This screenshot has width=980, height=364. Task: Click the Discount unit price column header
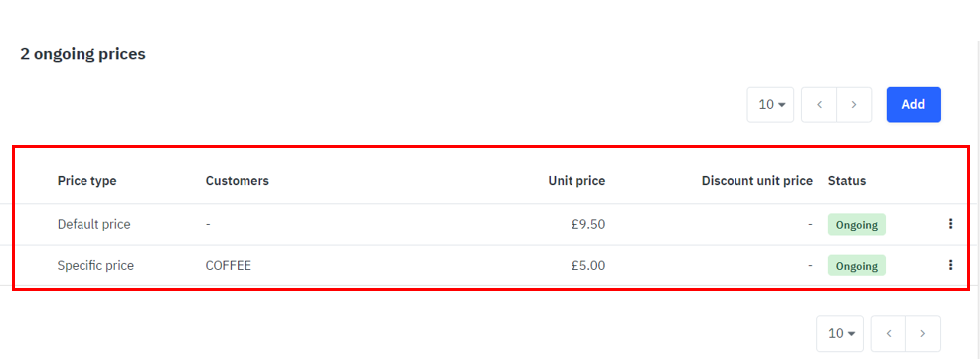(757, 181)
